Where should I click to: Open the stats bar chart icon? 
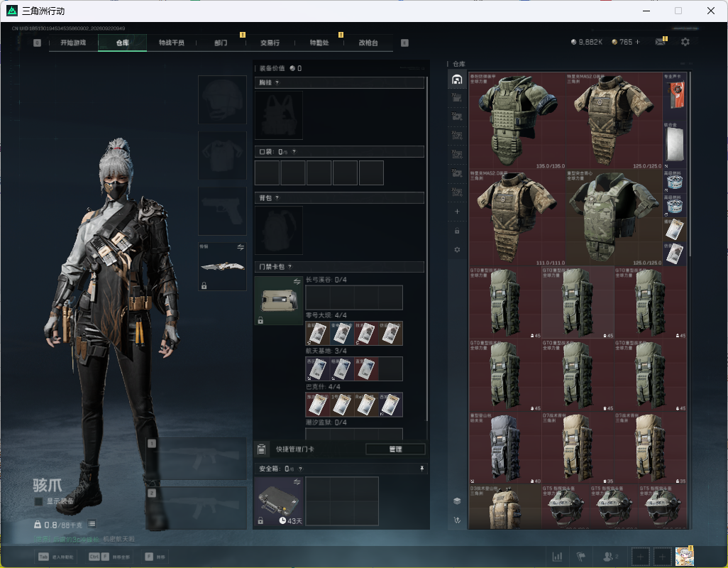tap(557, 556)
